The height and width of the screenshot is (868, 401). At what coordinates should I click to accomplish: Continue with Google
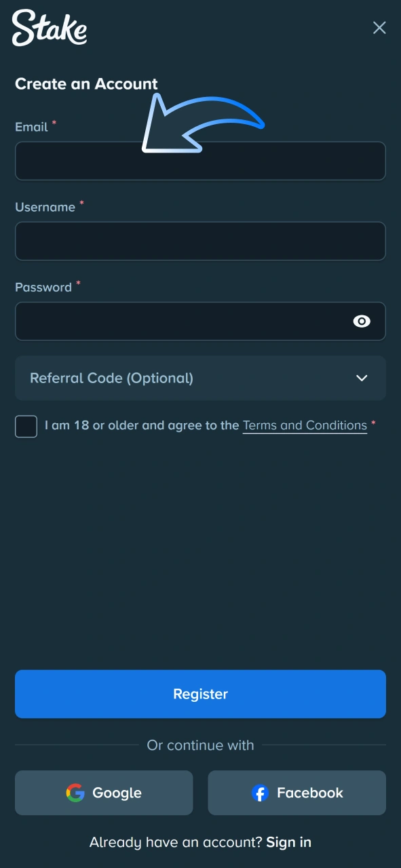coord(103,793)
